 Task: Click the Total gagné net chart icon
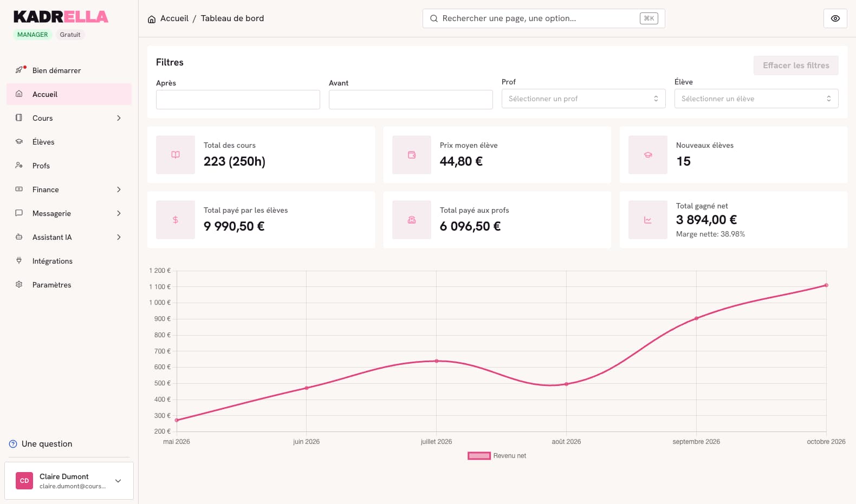coord(648,220)
